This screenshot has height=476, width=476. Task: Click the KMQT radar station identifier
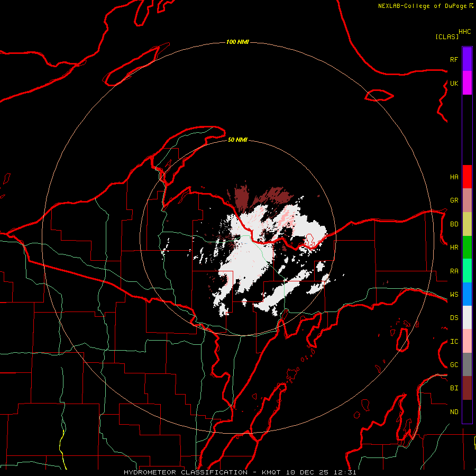point(271,472)
